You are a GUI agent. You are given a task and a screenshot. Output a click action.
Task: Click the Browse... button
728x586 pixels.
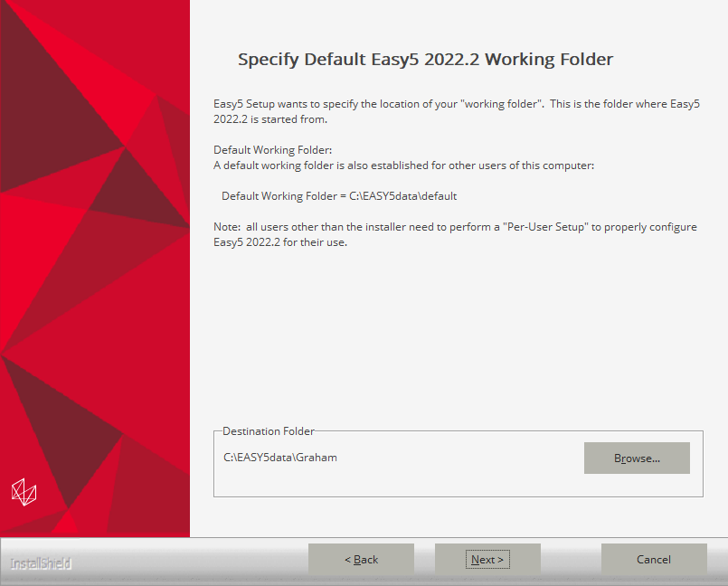pos(637,458)
